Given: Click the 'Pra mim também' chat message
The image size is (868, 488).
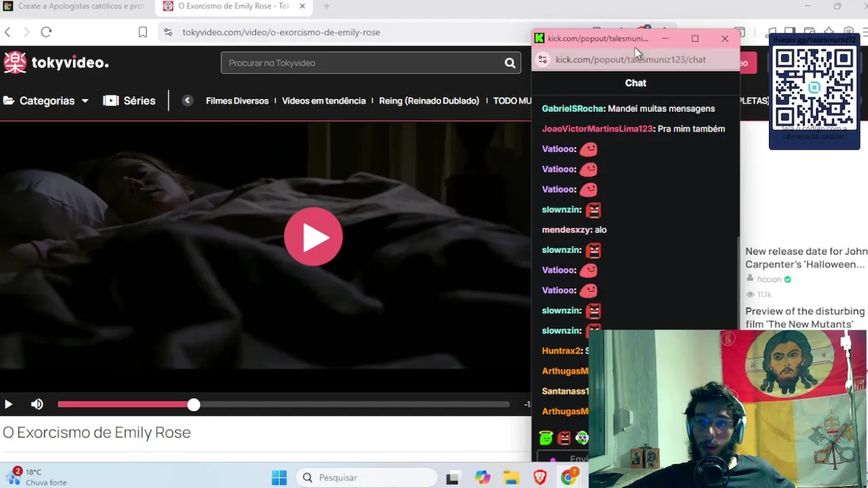Looking at the screenshot, I should click(x=691, y=129).
